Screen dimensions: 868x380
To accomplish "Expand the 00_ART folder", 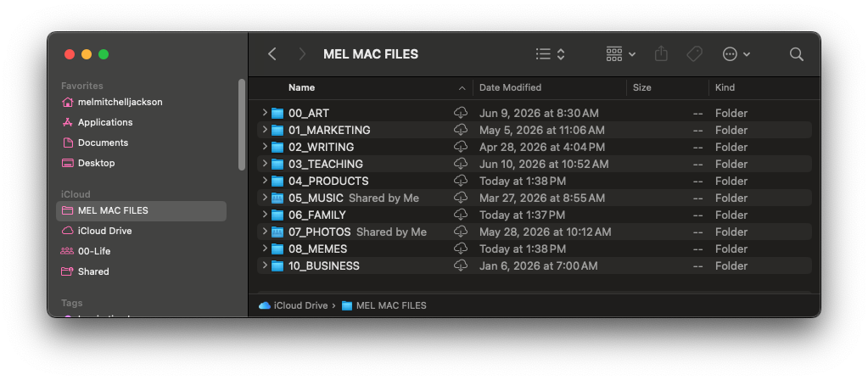I will pyautogui.click(x=265, y=113).
